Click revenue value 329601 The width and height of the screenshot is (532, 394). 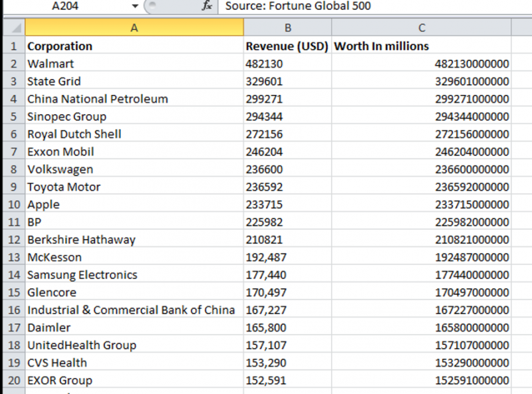coord(288,81)
